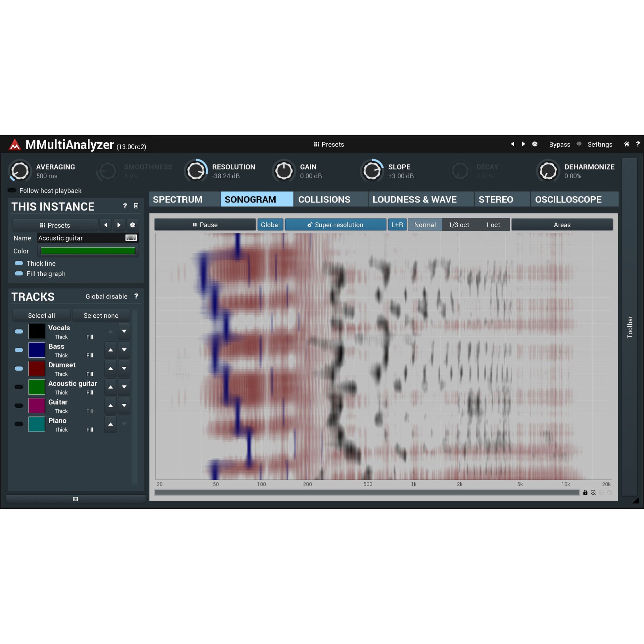Click the lock icon below sonogram
This screenshot has height=644, width=644.
[585, 492]
